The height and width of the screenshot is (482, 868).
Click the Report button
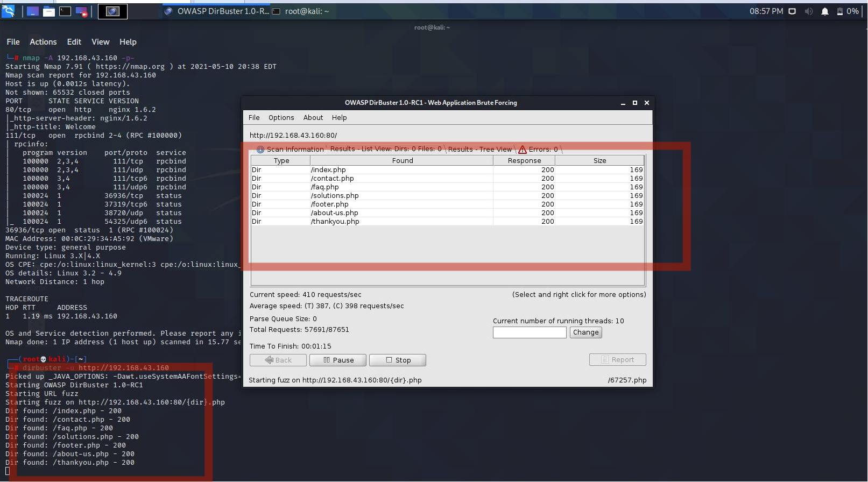pyautogui.click(x=618, y=360)
